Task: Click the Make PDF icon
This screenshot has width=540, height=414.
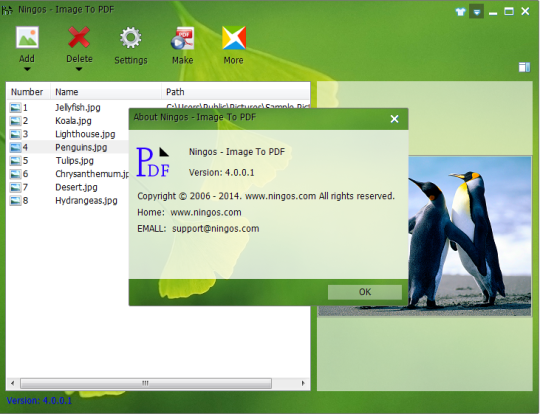Action: click(183, 38)
